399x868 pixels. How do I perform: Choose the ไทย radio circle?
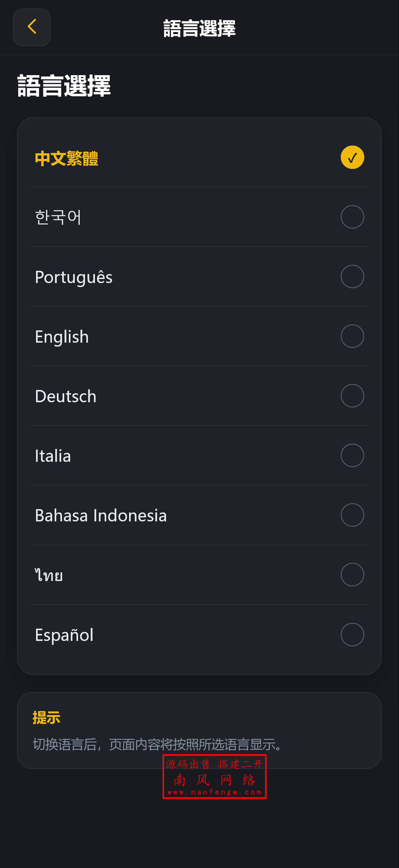tap(352, 575)
